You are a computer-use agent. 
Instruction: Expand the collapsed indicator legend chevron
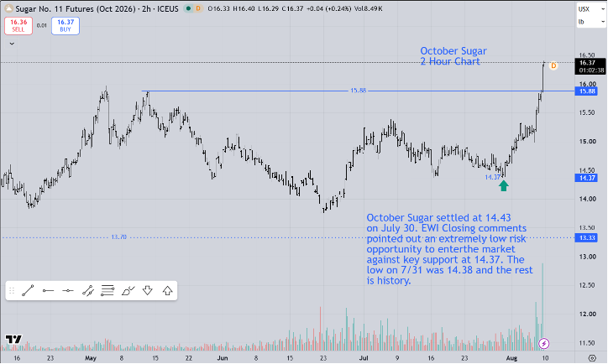pyautogui.click(x=12, y=44)
